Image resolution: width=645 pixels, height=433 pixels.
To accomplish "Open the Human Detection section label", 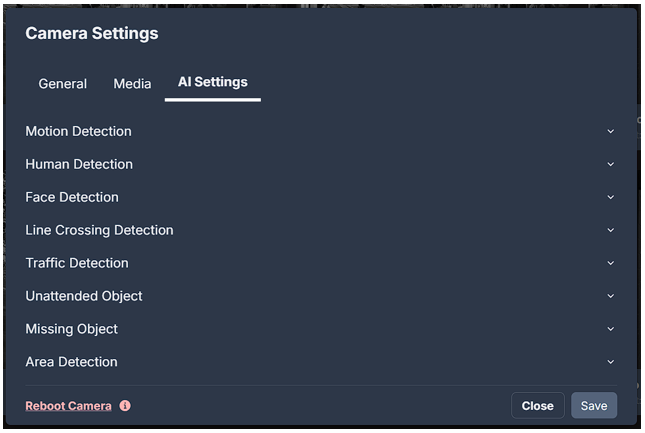I will pyautogui.click(x=79, y=164).
